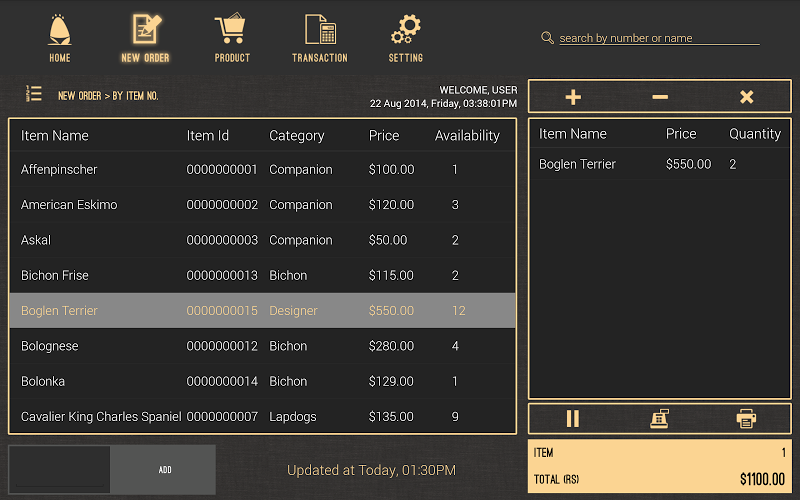Click item id 0000000007

click(x=222, y=416)
